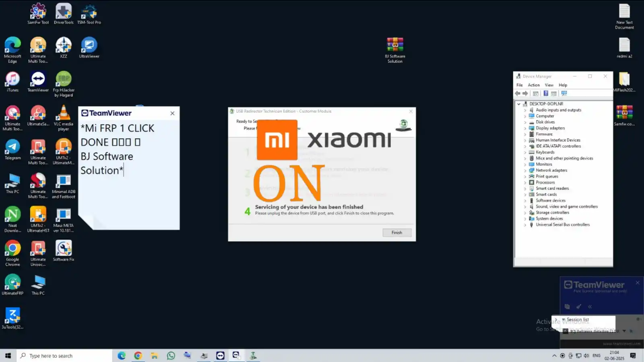The image size is (644, 362).
Task: Select Software devices tree item
Action: tap(550, 200)
